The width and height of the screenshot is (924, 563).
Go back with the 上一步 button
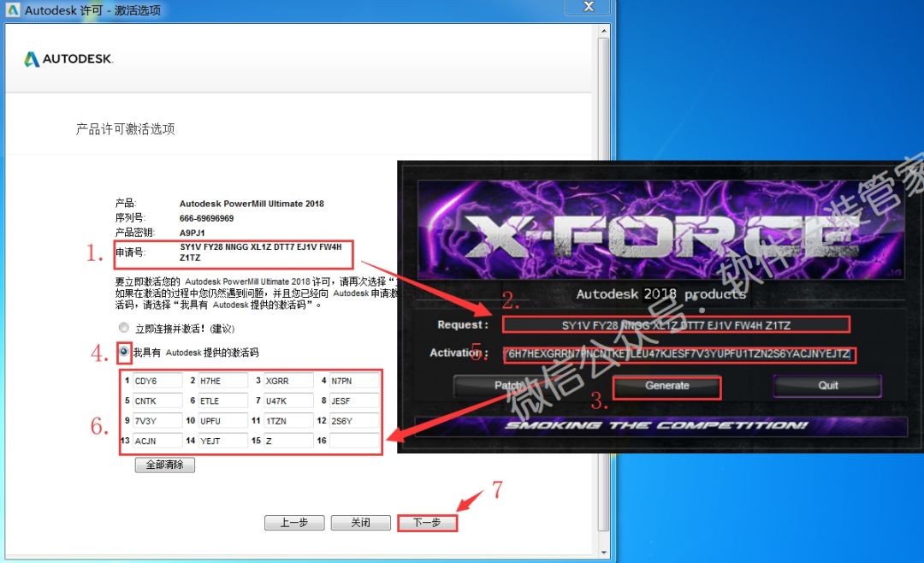(293, 522)
